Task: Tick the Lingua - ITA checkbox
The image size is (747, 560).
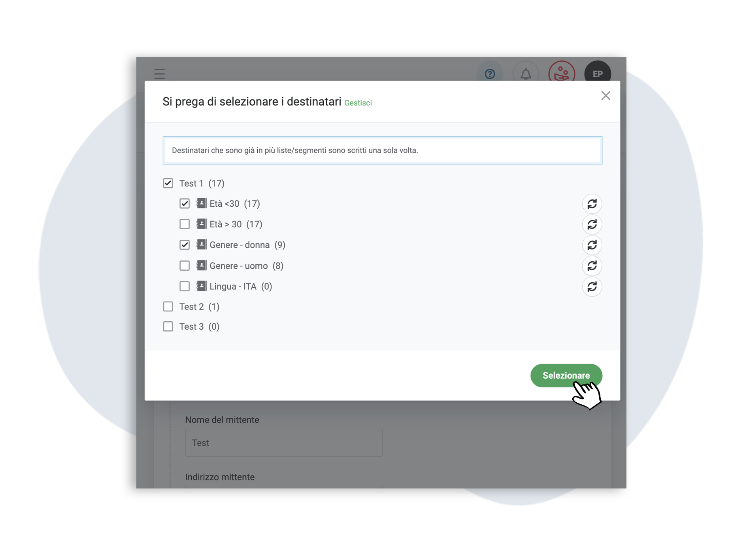Action: [185, 286]
